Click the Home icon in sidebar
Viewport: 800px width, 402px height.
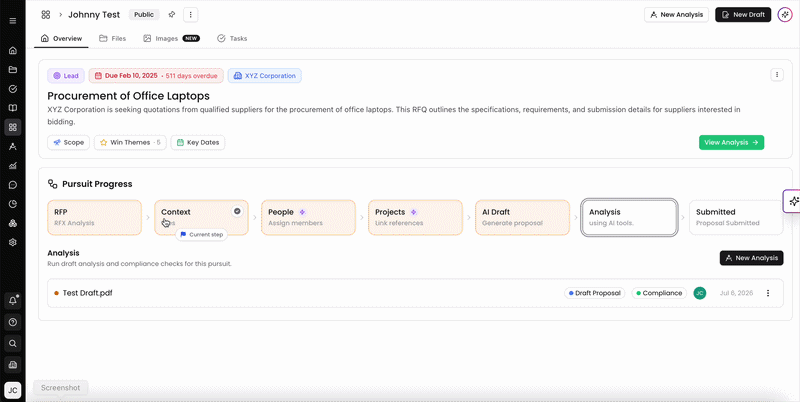13,51
